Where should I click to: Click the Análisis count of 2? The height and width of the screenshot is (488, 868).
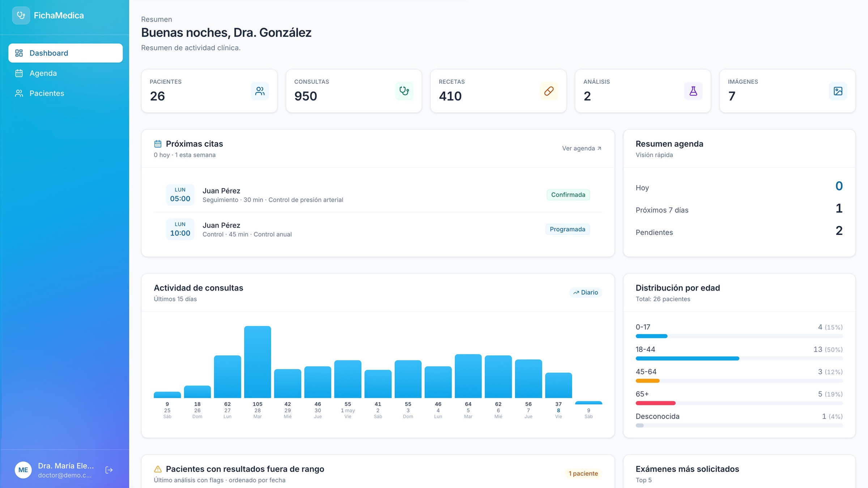click(x=587, y=96)
